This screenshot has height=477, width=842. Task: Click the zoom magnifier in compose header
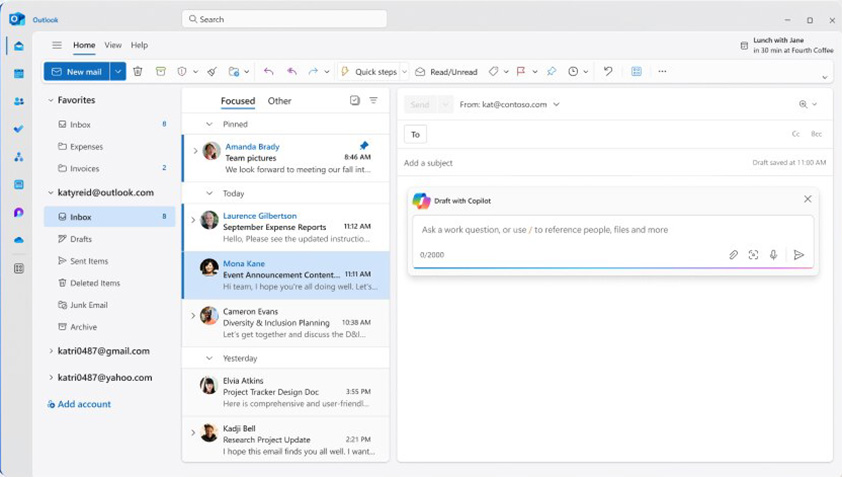pos(803,104)
